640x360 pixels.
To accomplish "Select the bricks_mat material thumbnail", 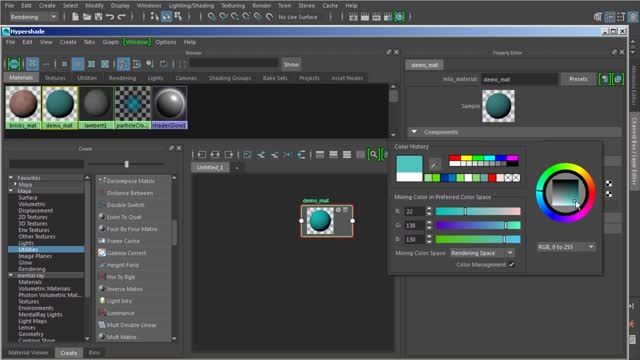I will coord(23,107).
